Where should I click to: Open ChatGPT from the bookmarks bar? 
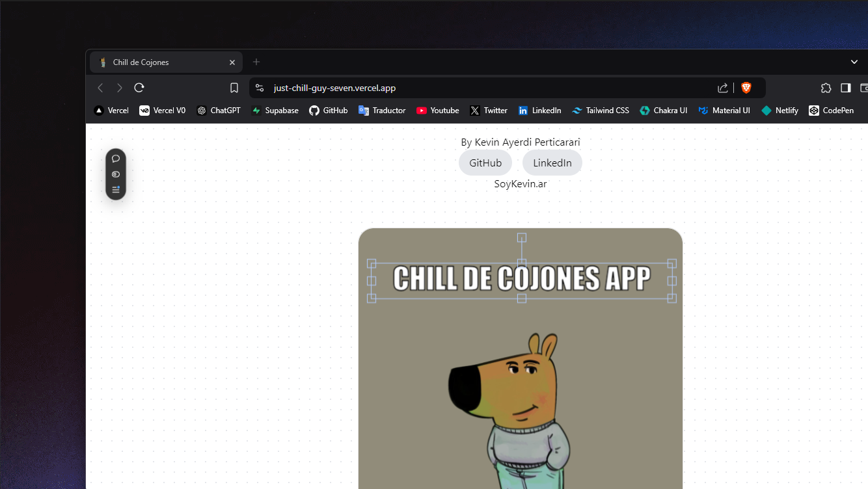[219, 110]
